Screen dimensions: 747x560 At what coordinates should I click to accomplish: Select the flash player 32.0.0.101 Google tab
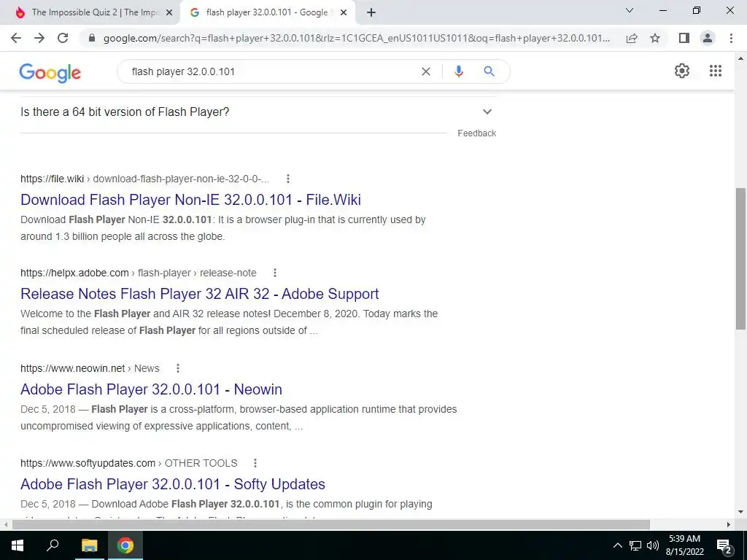(x=267, y=13)
